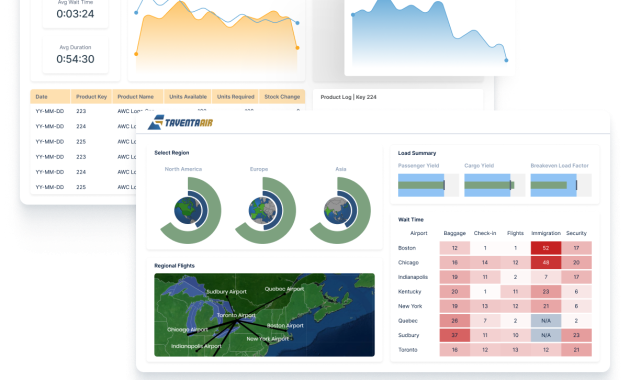This screenshot has height=380, width=630.
Task: Click New York Airport map label
Action: [268, 339]
